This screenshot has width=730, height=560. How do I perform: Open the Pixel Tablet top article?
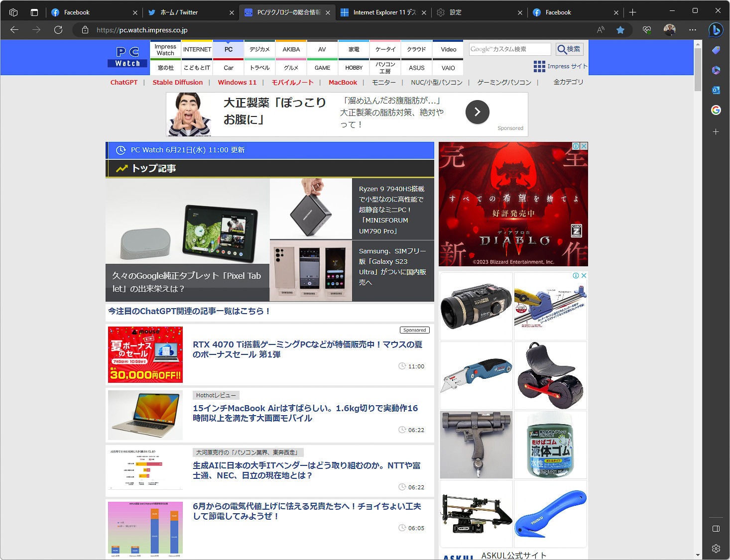[187, 240]
